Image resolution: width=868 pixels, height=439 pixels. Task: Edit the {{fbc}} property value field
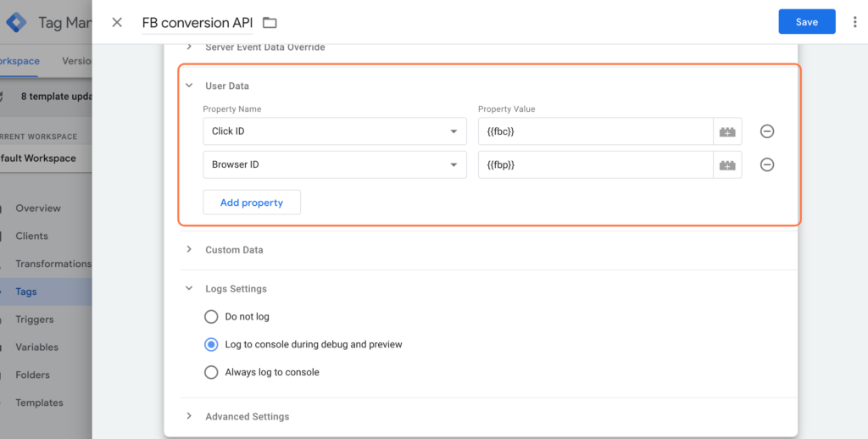point(596,131)
